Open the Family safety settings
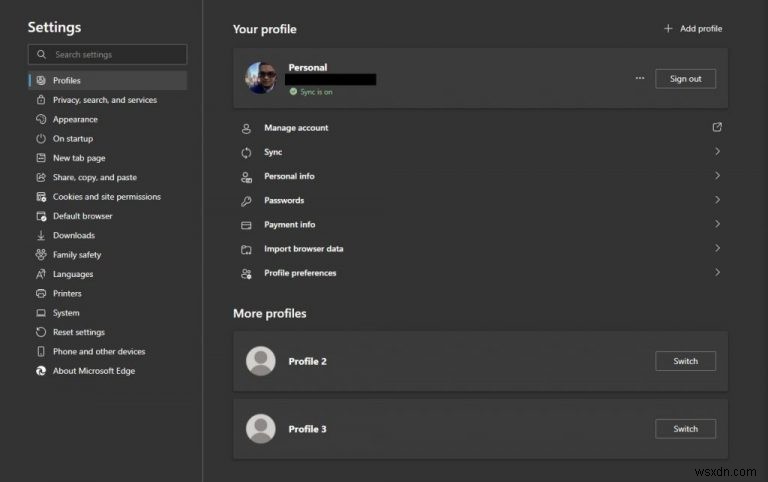The image size is (768, 482). pos(107,255)
